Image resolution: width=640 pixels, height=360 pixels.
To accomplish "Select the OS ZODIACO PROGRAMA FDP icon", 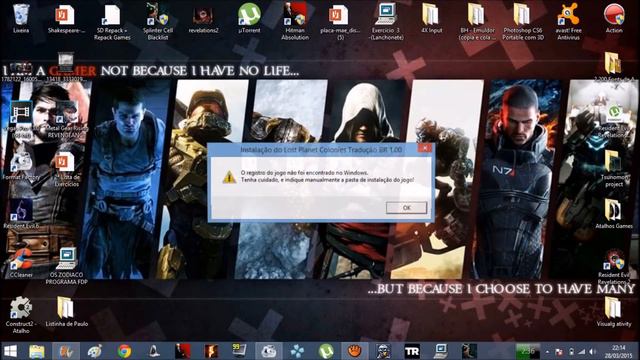I will (x=66, y=266).
